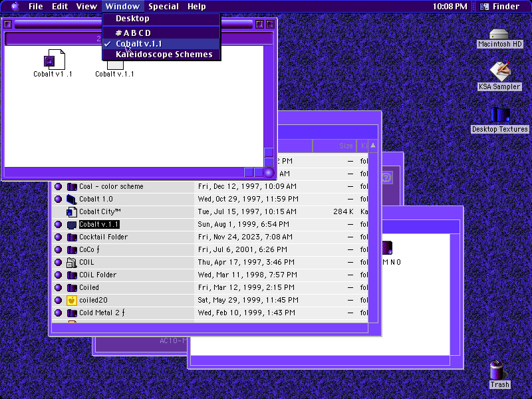Sort list by the Size column header
The image size is (532, 399).
(x=334, y=146)
